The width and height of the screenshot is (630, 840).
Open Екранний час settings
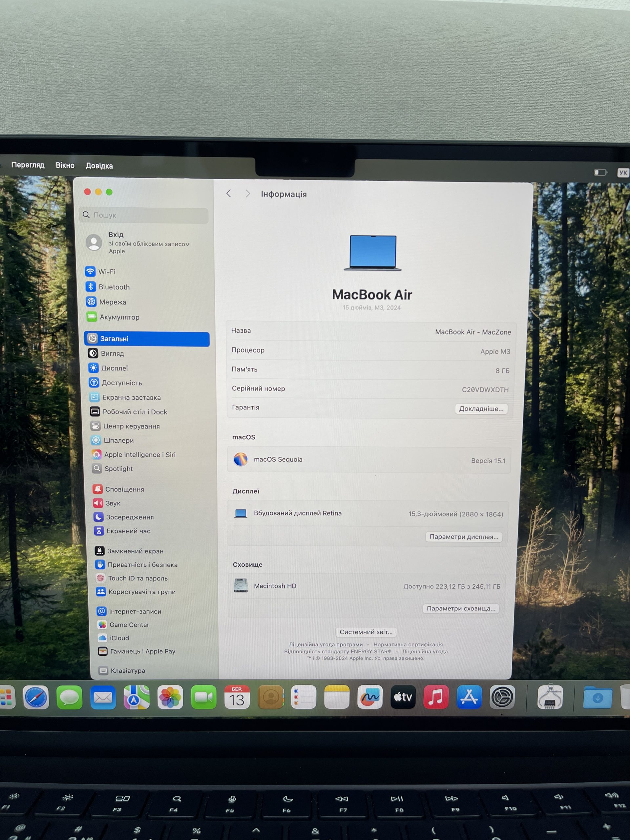click(x=123, y=531)
